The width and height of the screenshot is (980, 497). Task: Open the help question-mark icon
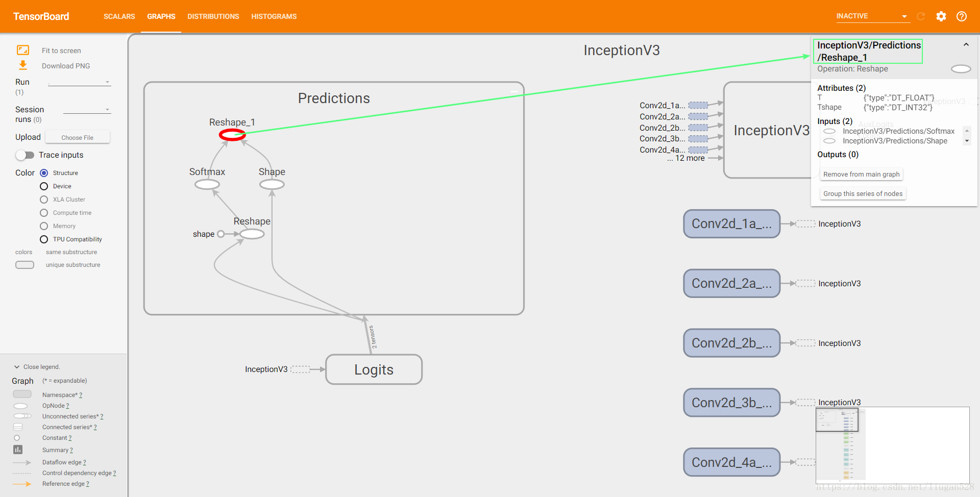pyautogui.click(x=962, y=16)
